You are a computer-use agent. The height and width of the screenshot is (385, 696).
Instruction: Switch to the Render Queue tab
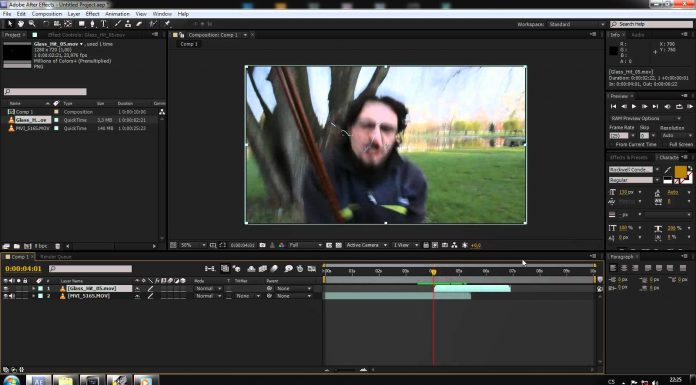(55, 257)
